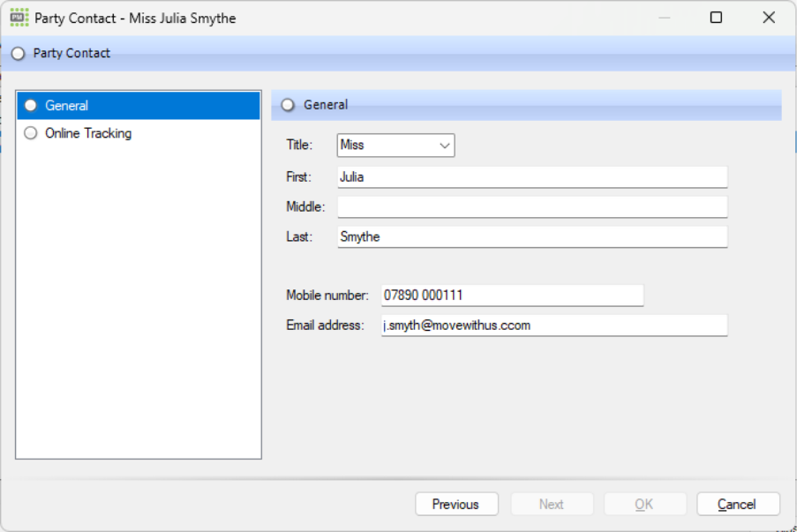Click the application icon in the title bar
The image size is (797, 532).
[18, 17]
